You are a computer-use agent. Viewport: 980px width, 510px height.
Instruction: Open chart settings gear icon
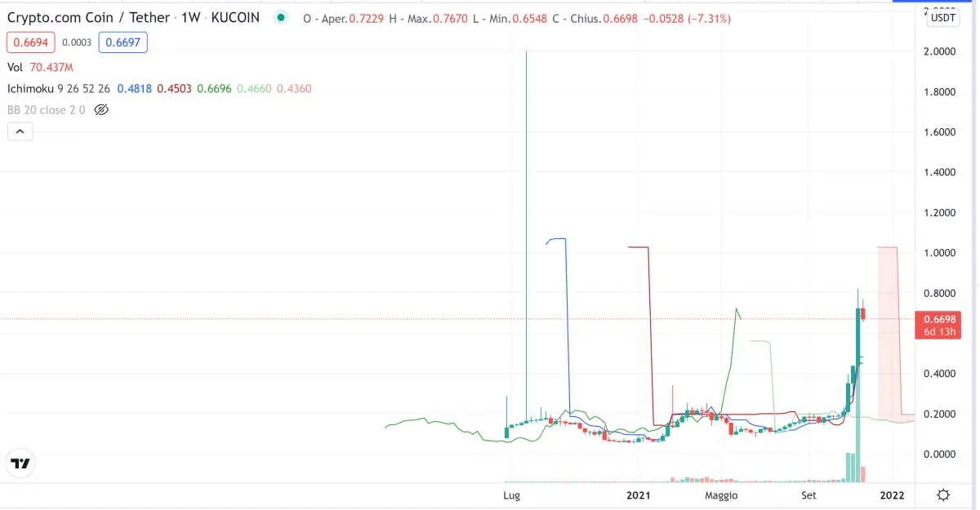(943, 495)
